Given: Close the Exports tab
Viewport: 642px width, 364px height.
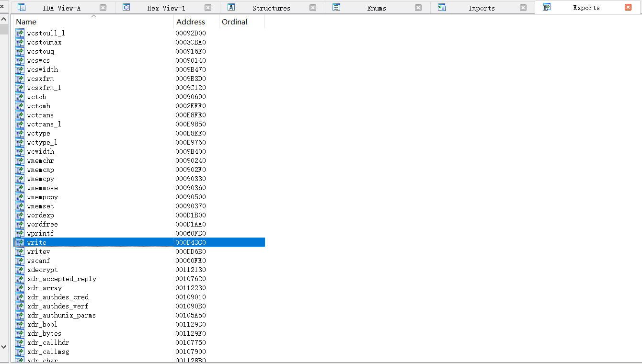Looking at the screenshot, I should pos(628,7).
